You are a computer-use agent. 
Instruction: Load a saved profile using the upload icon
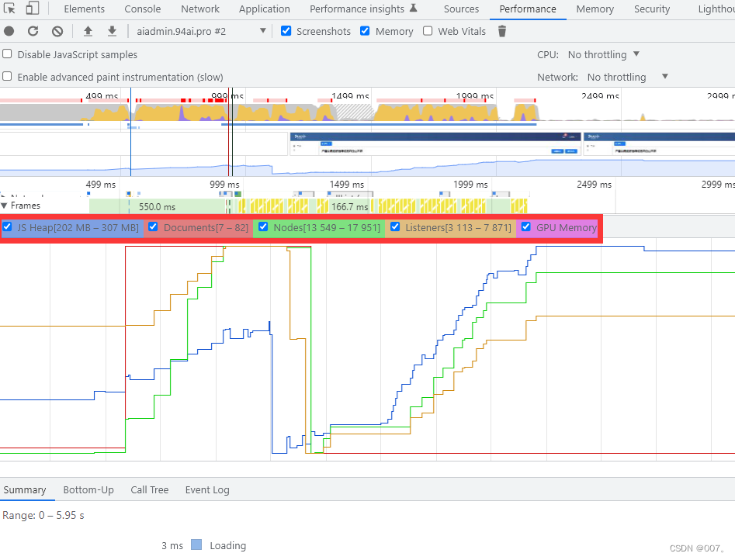[88, 31]
